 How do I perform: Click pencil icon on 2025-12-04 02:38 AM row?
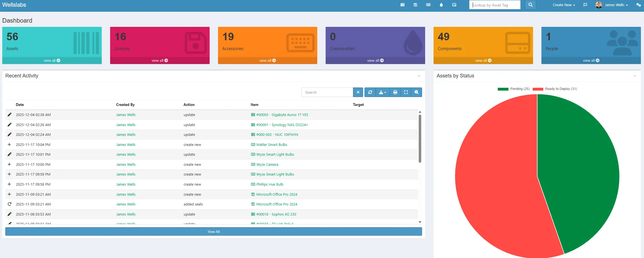tap(10, 115)
